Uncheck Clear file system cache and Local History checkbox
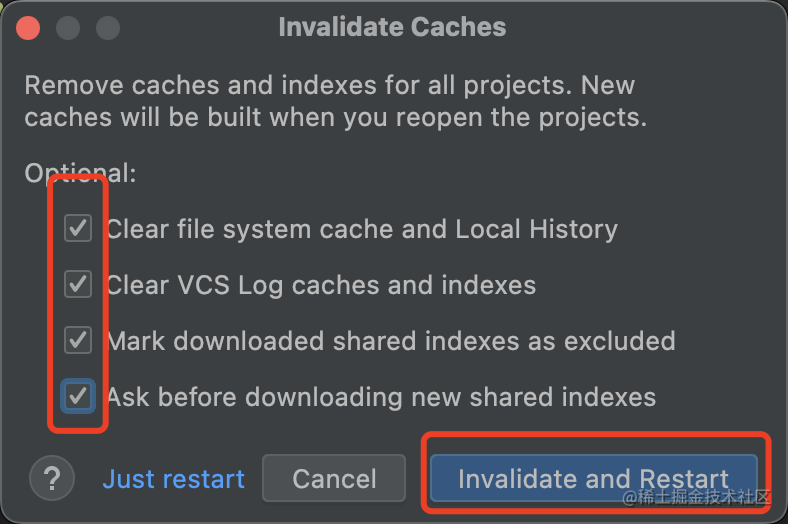788x524 pixels. click(x=78, y=228)
